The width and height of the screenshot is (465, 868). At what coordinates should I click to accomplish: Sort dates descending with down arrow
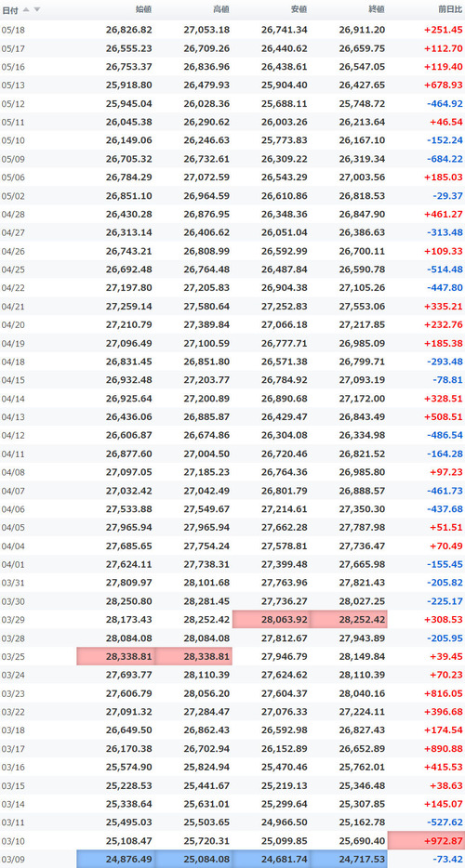36,9
